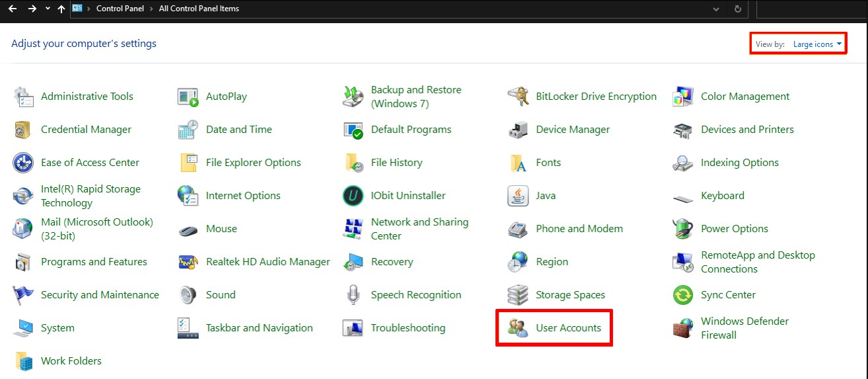Go back with the Back arrow
The width and height of the screenshot is (868, 379).
click(x=12, y=9)
